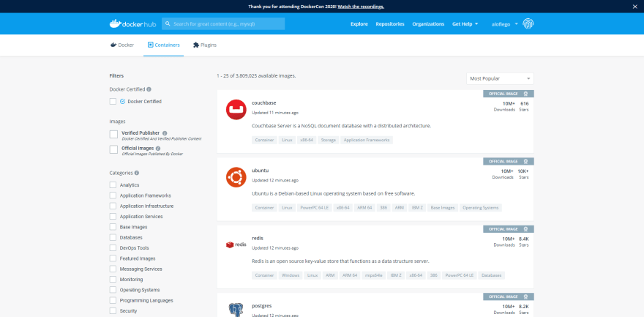Click info icon next to Verified Publisher
644x317 pixels.
coord(165,133)
